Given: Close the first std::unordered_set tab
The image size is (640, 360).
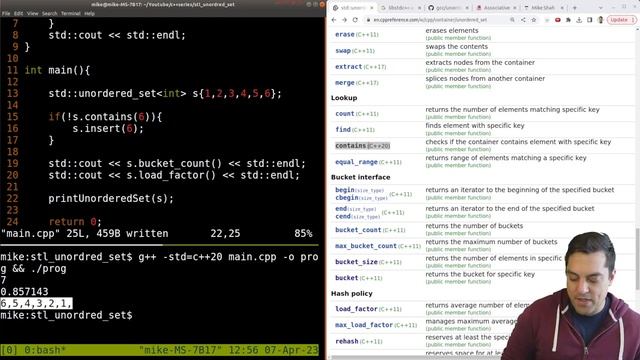Looking at the screenshot, I should click(372, 7).
